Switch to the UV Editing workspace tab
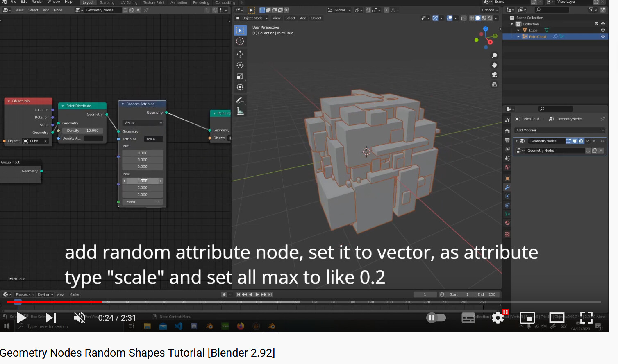The image size is (618, 364). point(129,2)
